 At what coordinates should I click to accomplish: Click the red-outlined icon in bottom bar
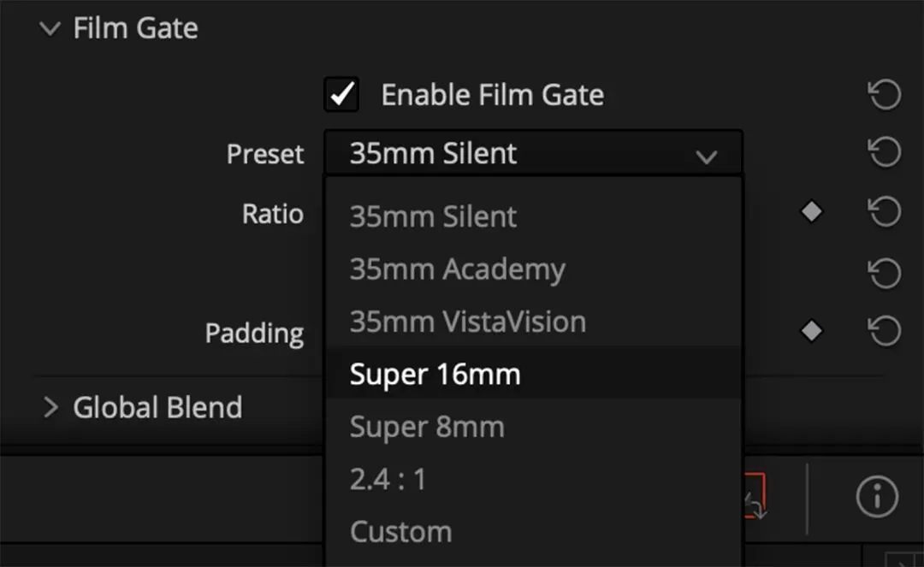pyautogui.click(x=755, y=498)
